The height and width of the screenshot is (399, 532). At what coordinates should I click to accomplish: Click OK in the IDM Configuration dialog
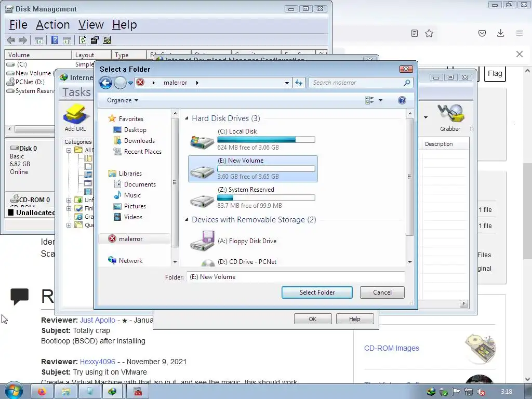click(312, 319)
